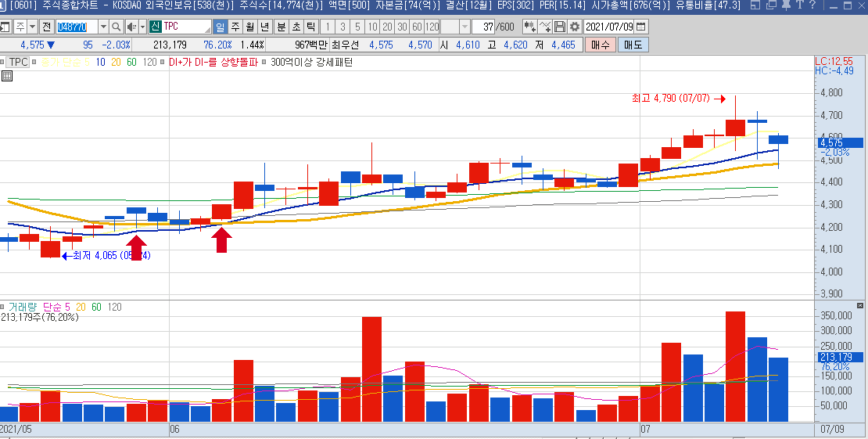
Task: Select the 30 interval button
Action: (403, 27)
